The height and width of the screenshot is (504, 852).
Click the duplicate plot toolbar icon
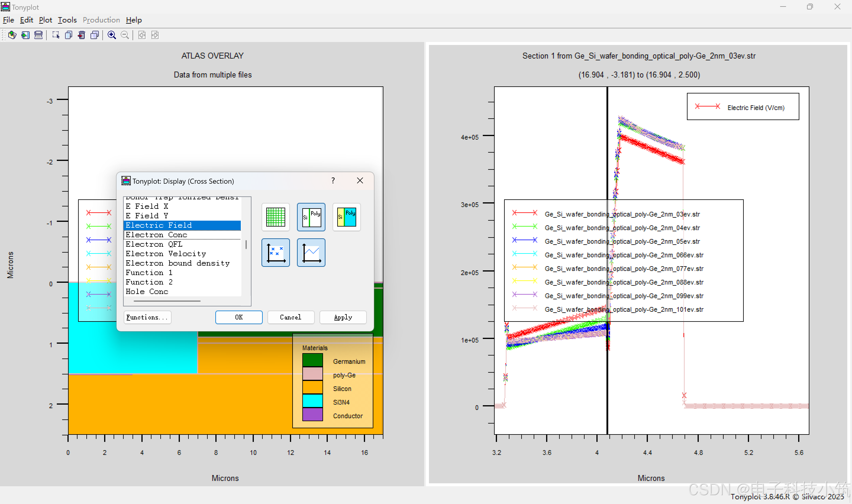[x=69, y=35]
